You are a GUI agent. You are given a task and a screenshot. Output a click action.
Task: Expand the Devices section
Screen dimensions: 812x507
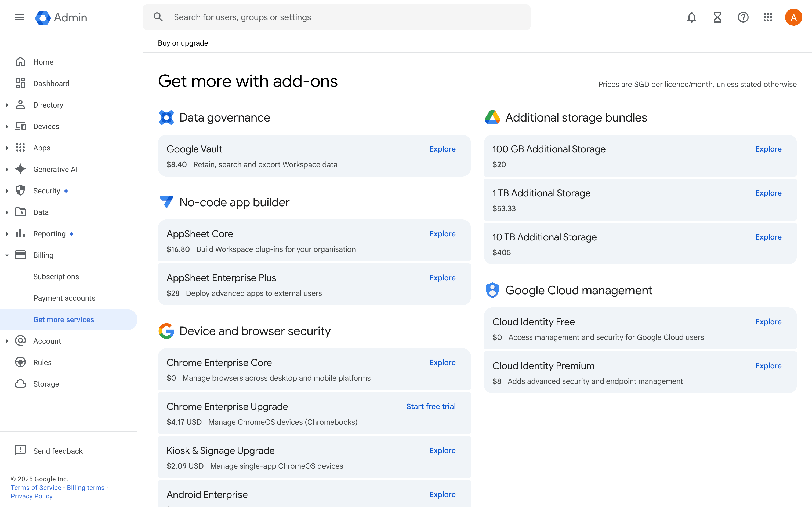[7, 126]
